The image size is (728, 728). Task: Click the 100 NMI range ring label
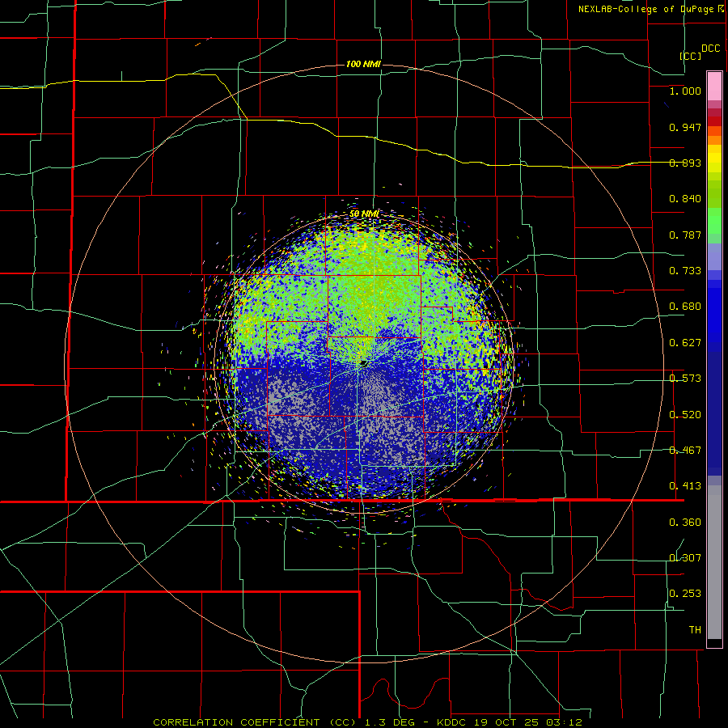363,64
